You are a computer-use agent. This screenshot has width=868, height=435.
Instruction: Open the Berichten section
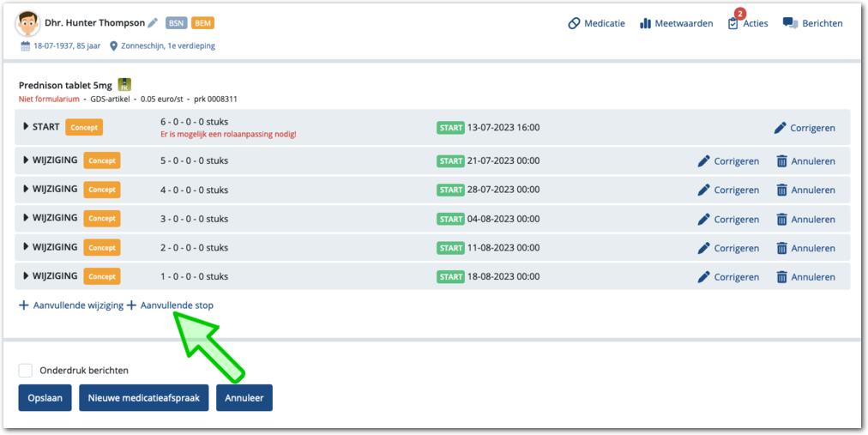[x=812, y=23]
